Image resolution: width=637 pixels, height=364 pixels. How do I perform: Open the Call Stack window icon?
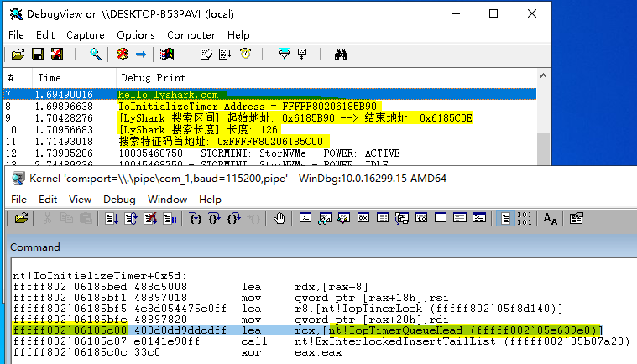click(x=402, y=218)
